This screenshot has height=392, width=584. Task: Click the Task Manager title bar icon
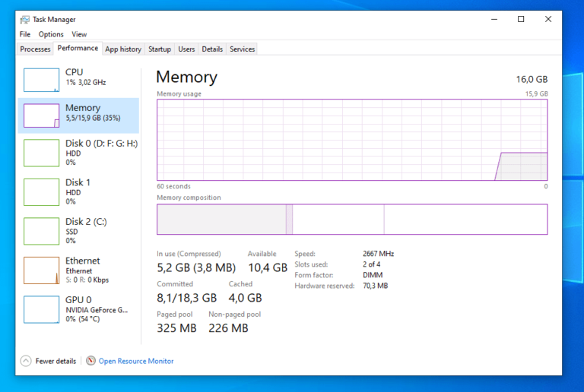[x=25, y=19]
